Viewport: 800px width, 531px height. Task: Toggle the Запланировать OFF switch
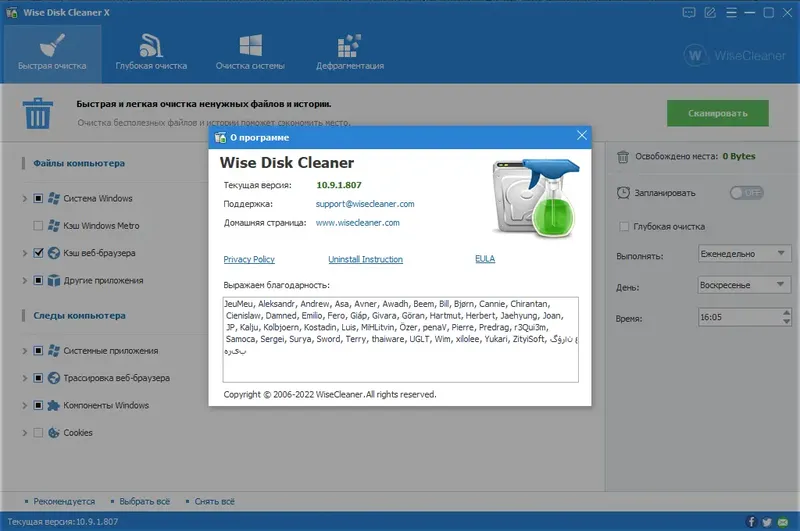tap(746, 193)
